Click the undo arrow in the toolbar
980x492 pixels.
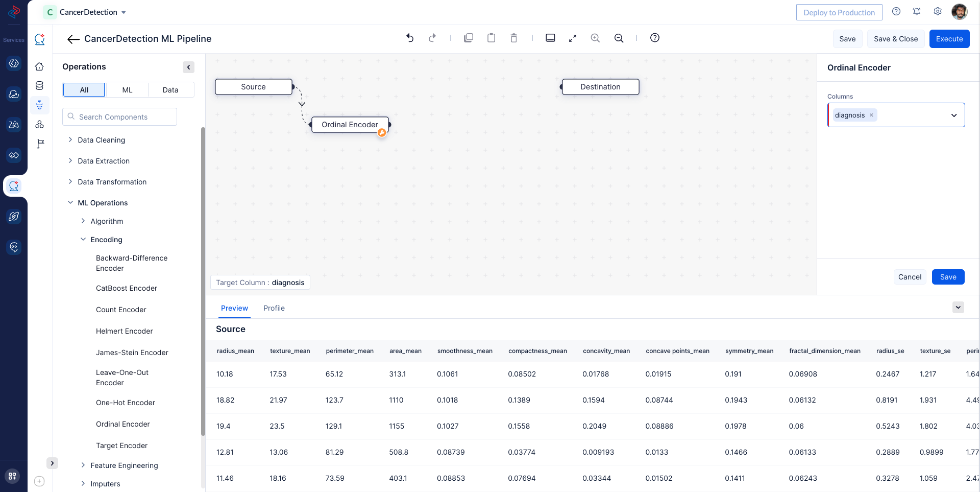[410, 38]
